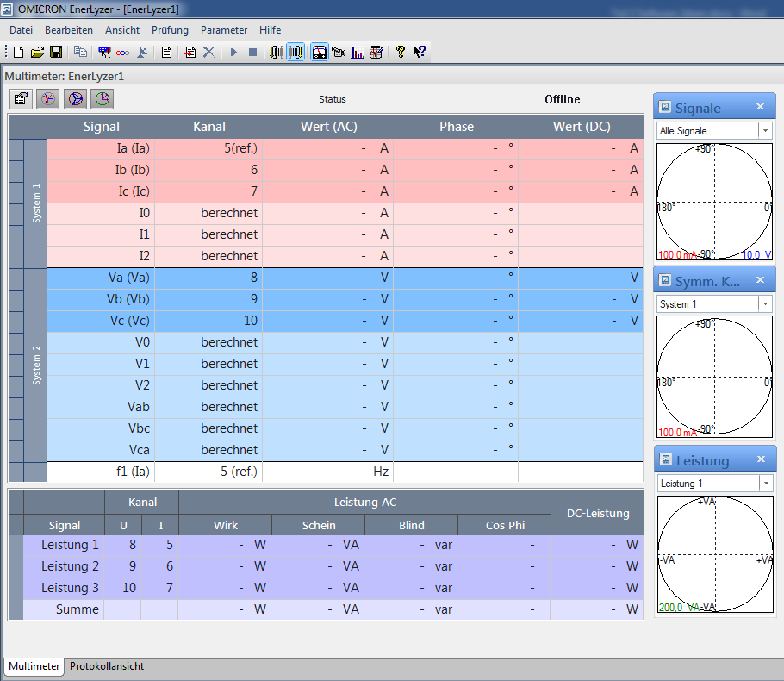Open the Parameter menu

coord(224,30)
